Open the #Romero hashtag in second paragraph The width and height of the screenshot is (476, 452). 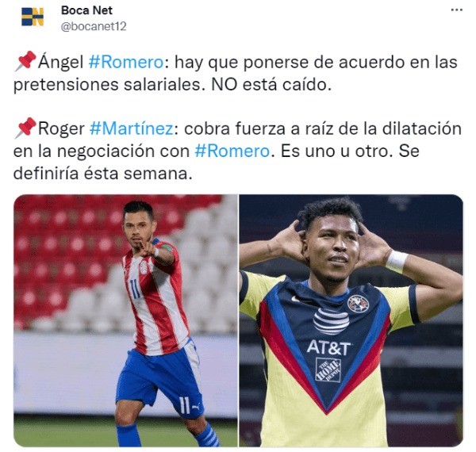(232, 151)
